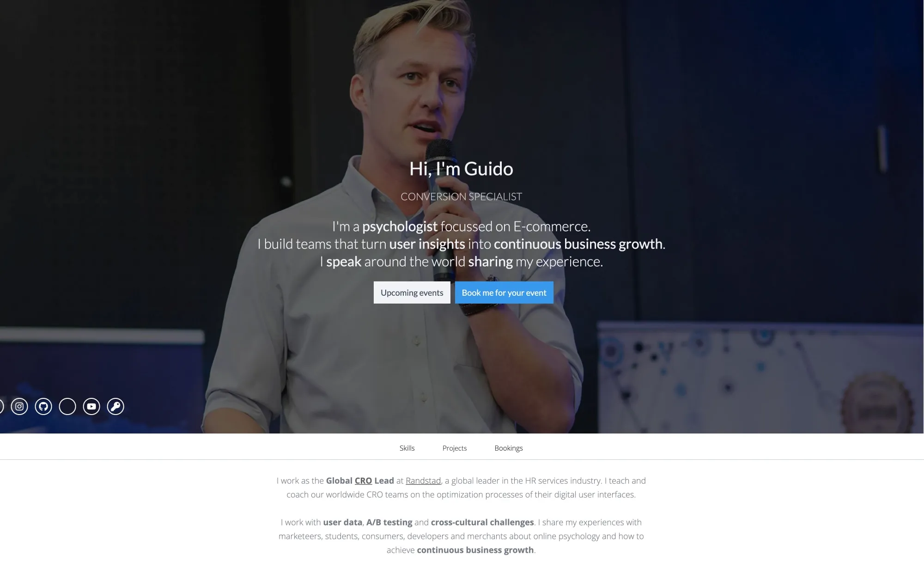The image size is (924, 568).
Task: Select conversion specialist title label
Action: pyautogui.click(x=462, y=196)
